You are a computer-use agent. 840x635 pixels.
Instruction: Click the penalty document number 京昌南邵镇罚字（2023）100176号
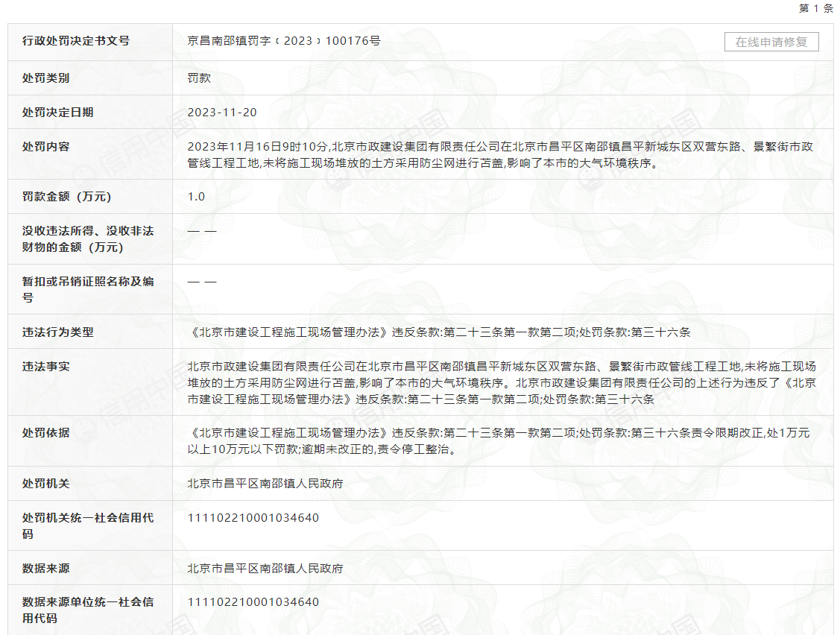[284, 41]
